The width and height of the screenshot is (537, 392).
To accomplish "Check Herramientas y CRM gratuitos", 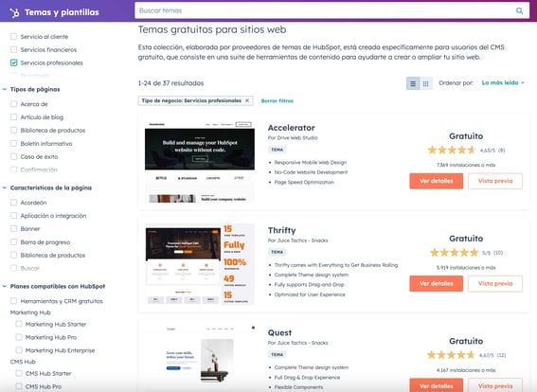I will point(13,301).
